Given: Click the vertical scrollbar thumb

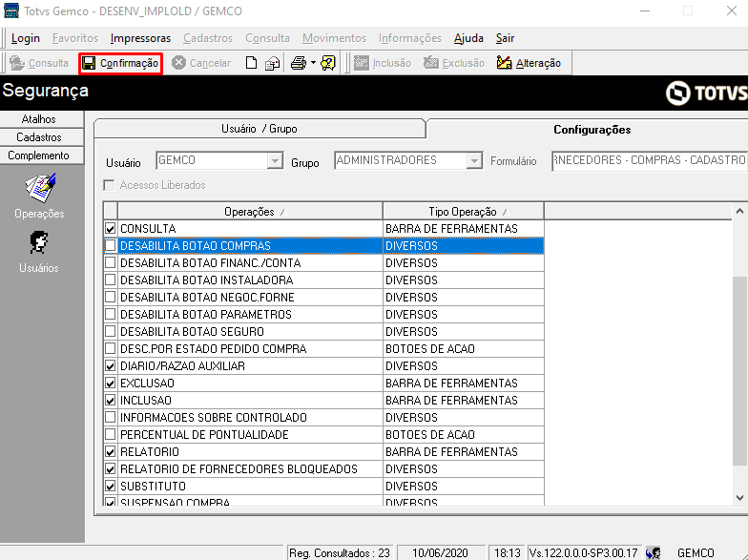Looking at the screenshot, I should (x=739, y=370).
